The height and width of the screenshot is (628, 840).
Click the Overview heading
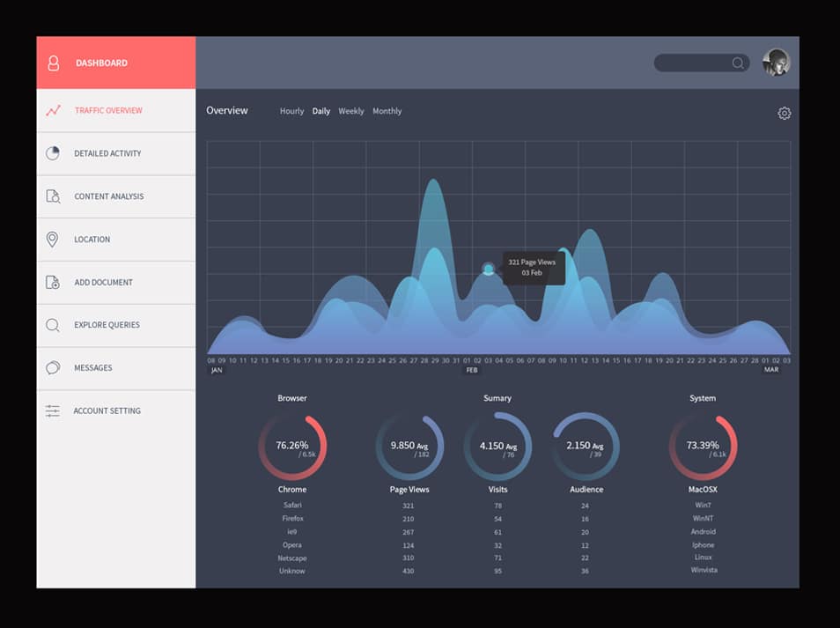(x=226, y=110)
